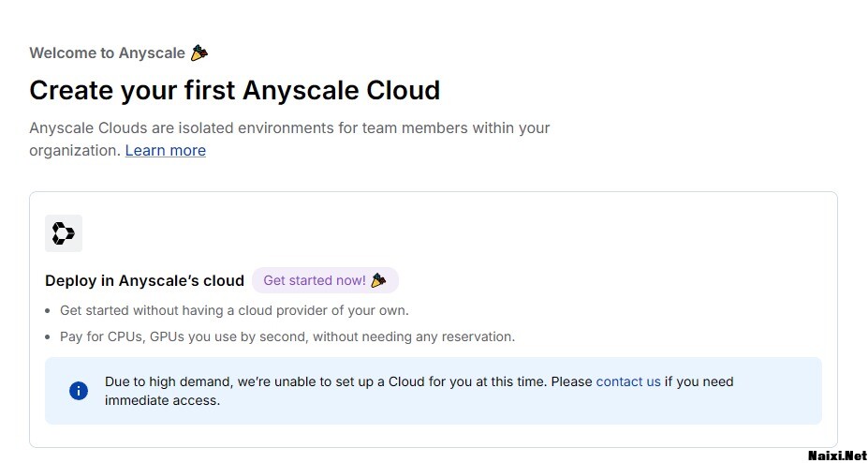Click the immediate access text in notice
Image resolution: width=868 pixels, height=463 pixels.
tap(162, 400)
